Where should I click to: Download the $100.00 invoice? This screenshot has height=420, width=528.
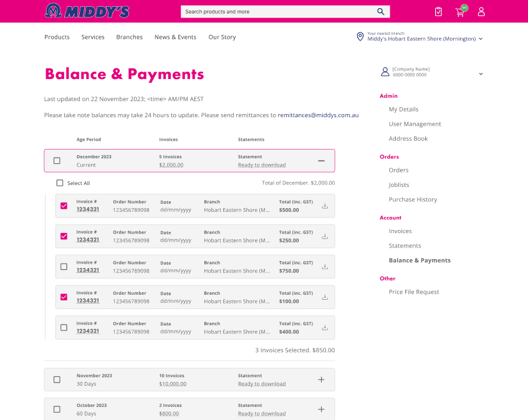pos(325,297)
